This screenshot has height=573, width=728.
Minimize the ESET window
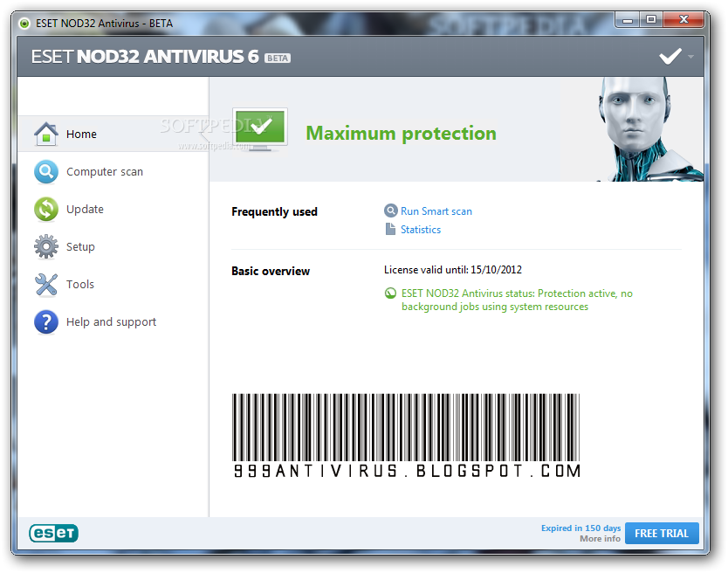628,19
